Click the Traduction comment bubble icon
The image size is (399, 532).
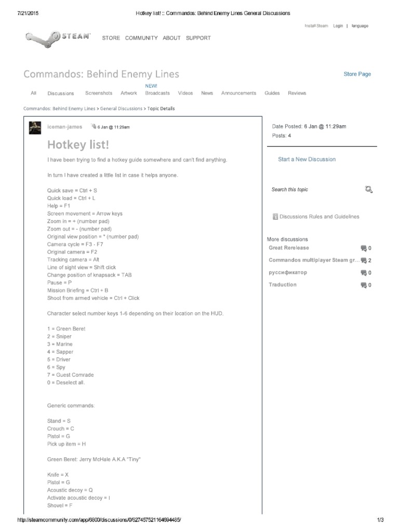pyautogui.click(x=363, y=285)
